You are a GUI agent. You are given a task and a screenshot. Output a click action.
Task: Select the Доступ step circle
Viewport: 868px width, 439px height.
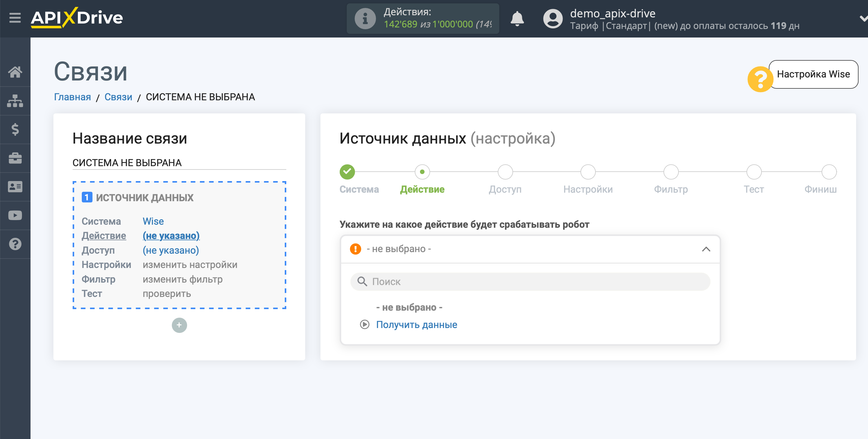tap(505, 172)
